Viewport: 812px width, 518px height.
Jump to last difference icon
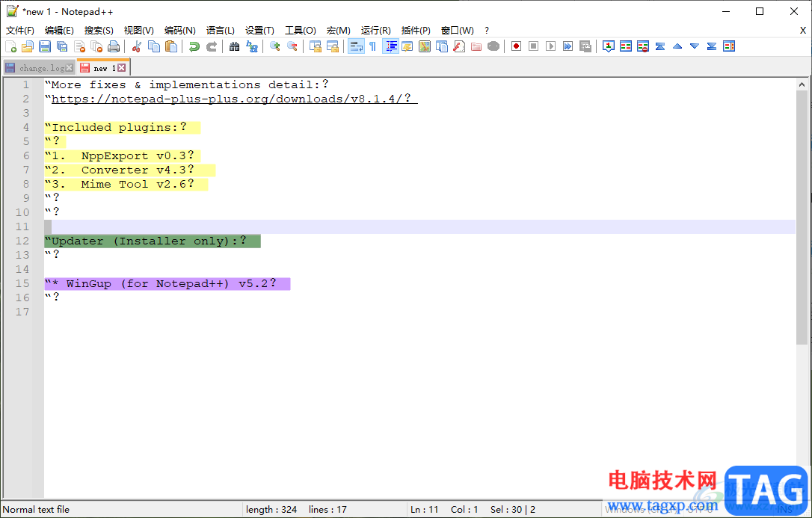click(712, 46)
